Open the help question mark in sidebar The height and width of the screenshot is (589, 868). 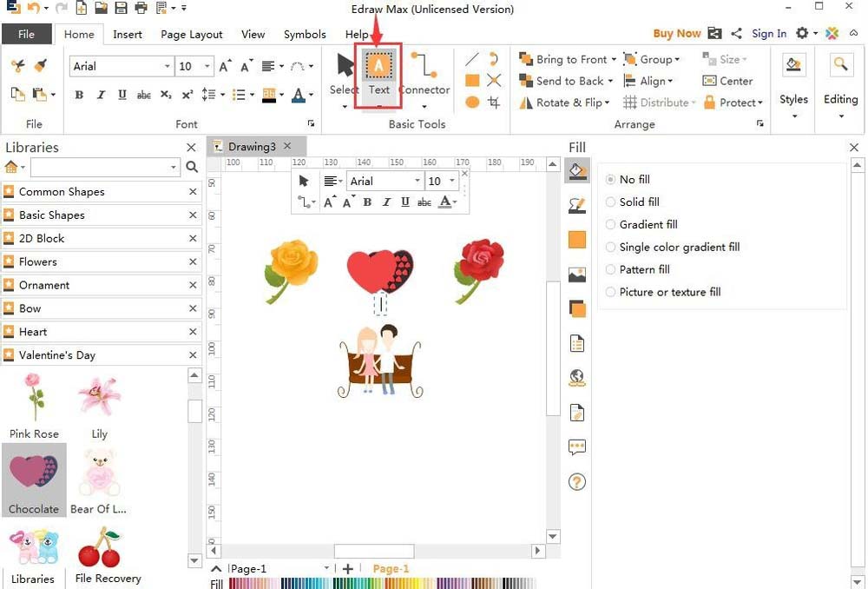[577, 482]
